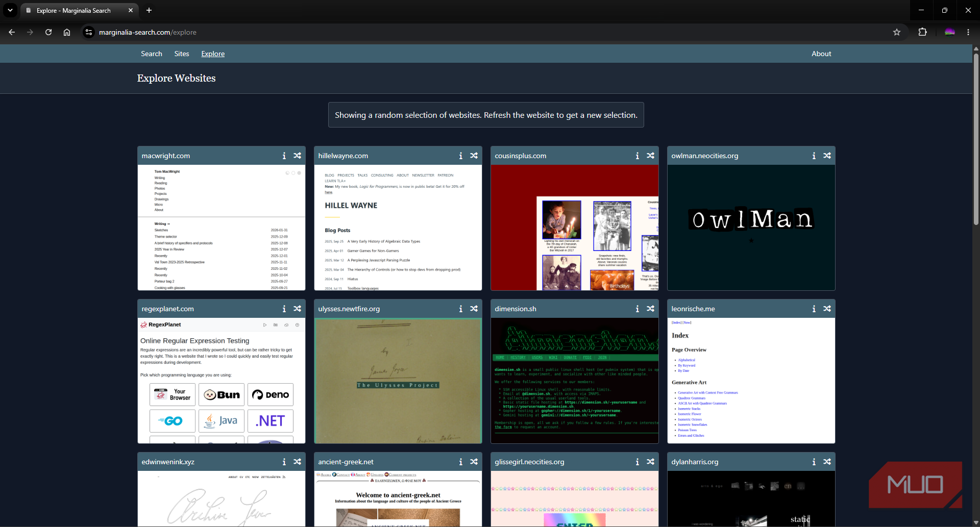Image resolution: width=980 pixels, height=527 pixels.
Task: Open Ulysses Project screenshot thumbnail
Action: pos(398,381)
